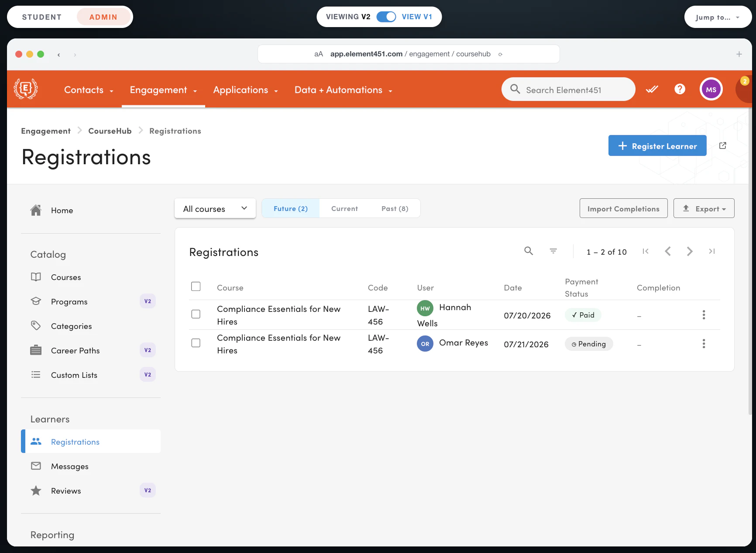Switch to the Current tab
The height and width of the screenshot is (553, 756).
(x=344, y=208)
